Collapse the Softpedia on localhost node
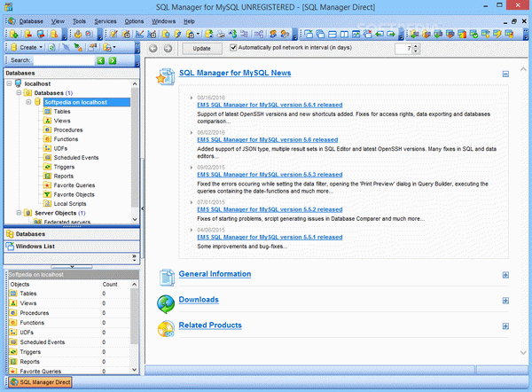The width and height of the screenshot is (532, 392). pos(28,102)
